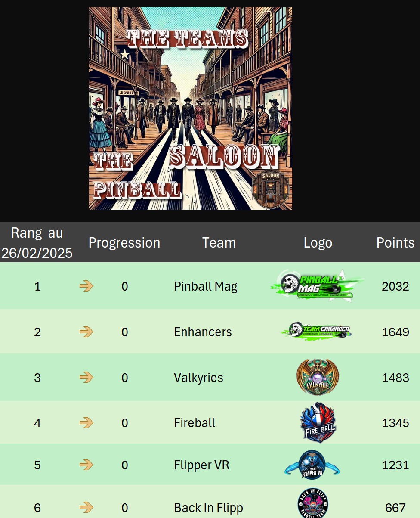Click the Pinball Mag team logo
The width and height of the screenshot is (420, 518).
[x=318, y=285]
